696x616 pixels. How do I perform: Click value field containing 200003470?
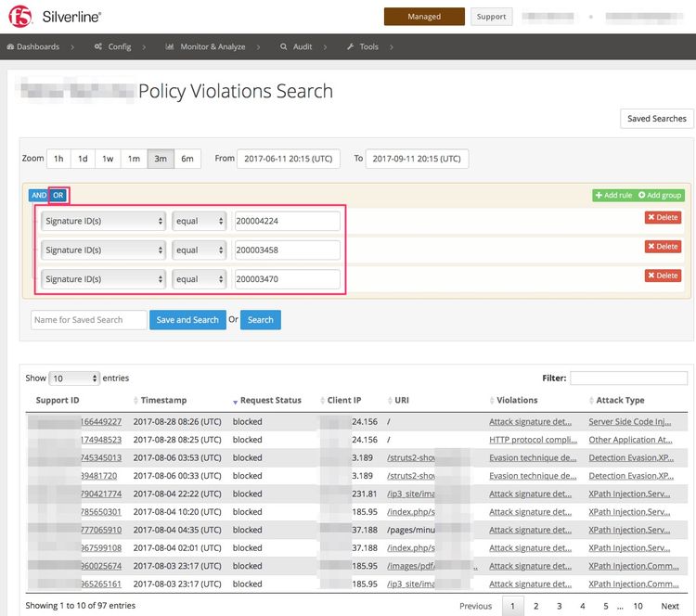point(287,279)
